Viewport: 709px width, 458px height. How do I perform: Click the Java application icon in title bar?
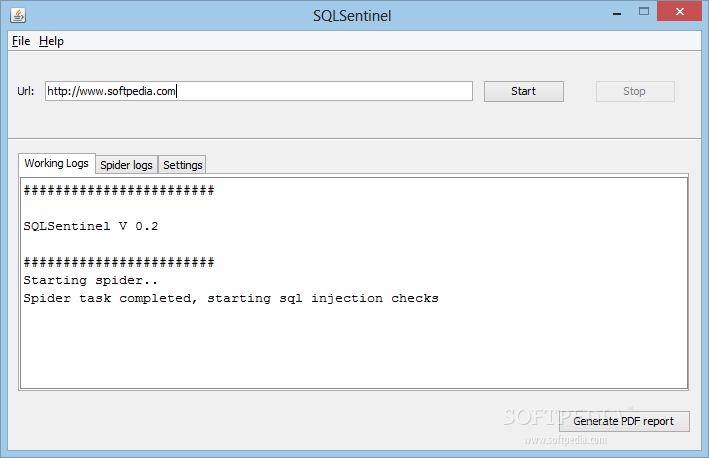point(18,15)
